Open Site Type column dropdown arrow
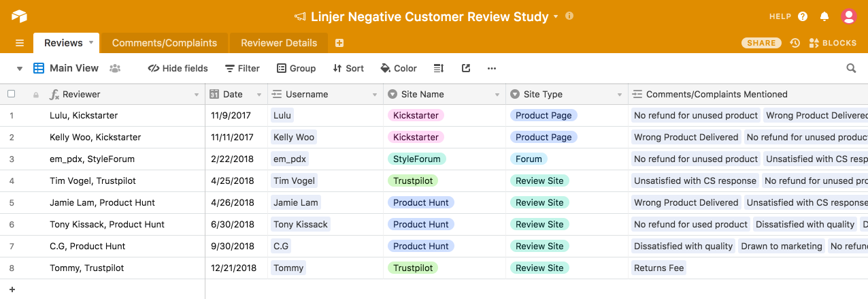Viewport: 868px width, 299px height. tap(620, 95)
